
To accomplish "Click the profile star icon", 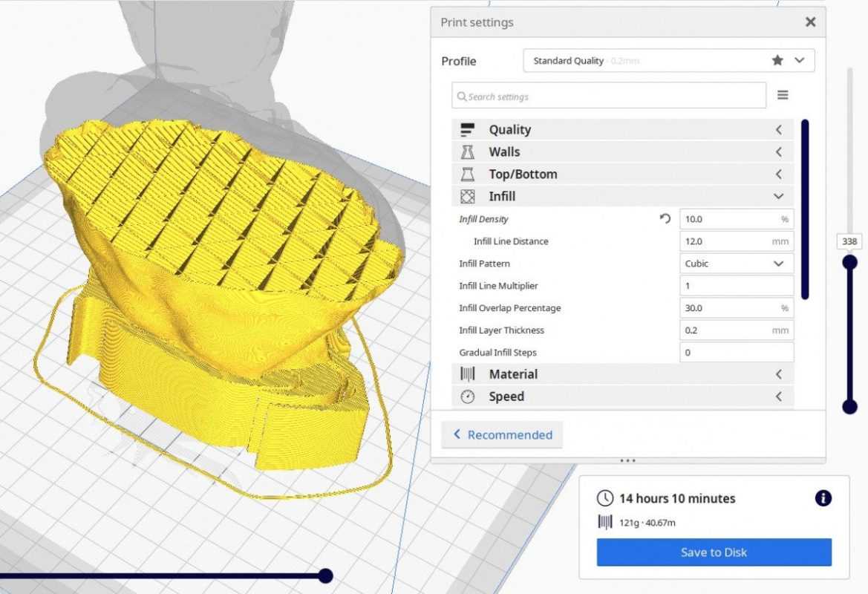I will 777,61.
